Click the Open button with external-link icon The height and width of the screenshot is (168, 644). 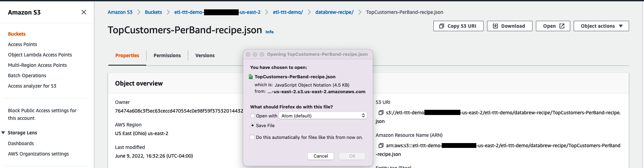(x=553, y=26)
